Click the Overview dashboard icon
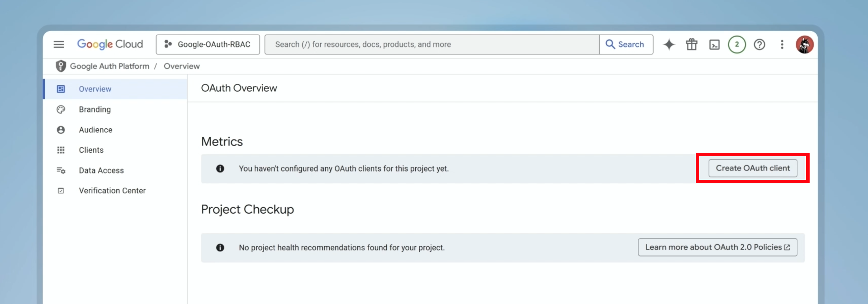The image size is (868, 304). point(61,89)
